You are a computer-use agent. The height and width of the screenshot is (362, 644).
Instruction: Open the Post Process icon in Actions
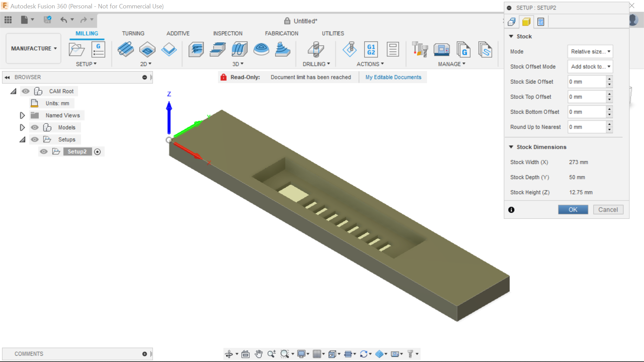(x=371, y=49)
